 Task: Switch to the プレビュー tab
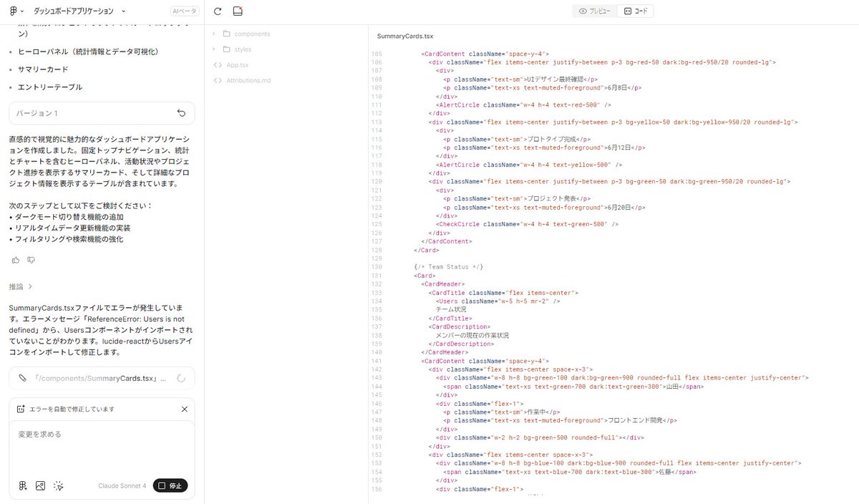(595, 11)
